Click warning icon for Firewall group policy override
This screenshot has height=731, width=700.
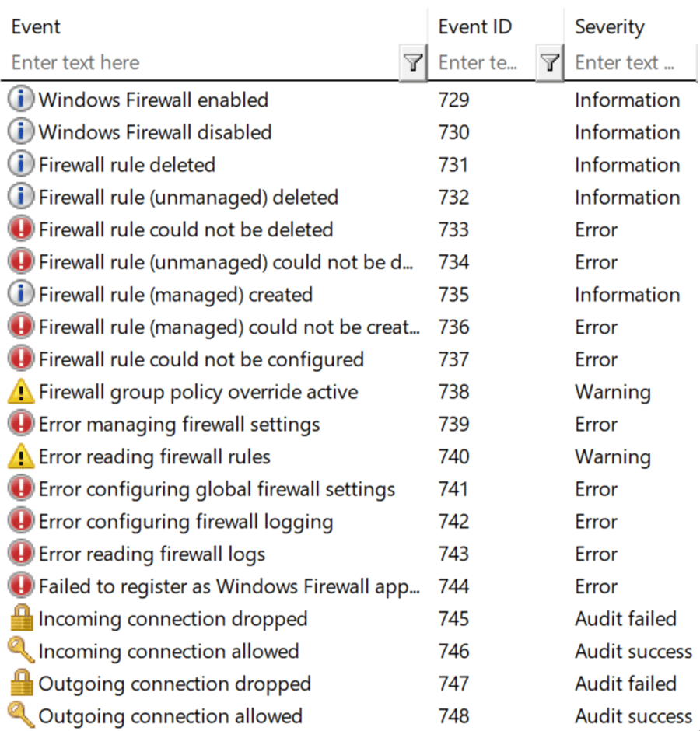tap(21, 392)
